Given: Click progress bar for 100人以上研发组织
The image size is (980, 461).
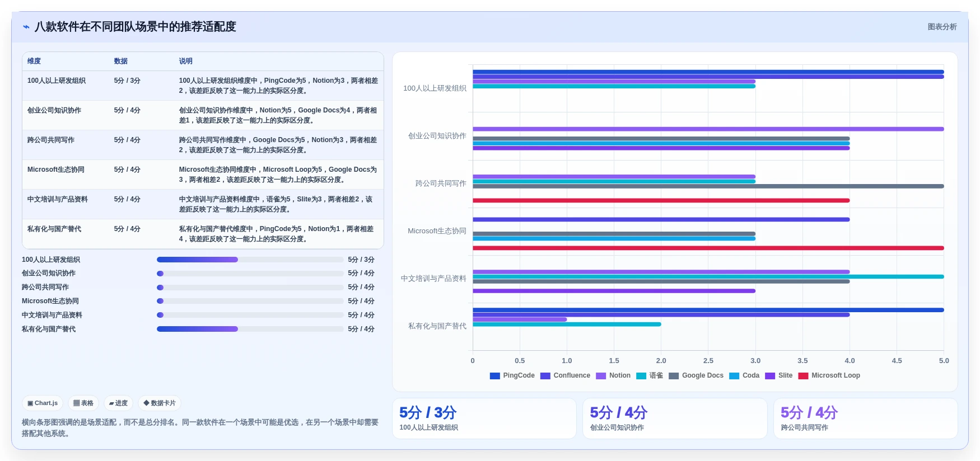Looking at the screenshot, I should coord(250,260).
